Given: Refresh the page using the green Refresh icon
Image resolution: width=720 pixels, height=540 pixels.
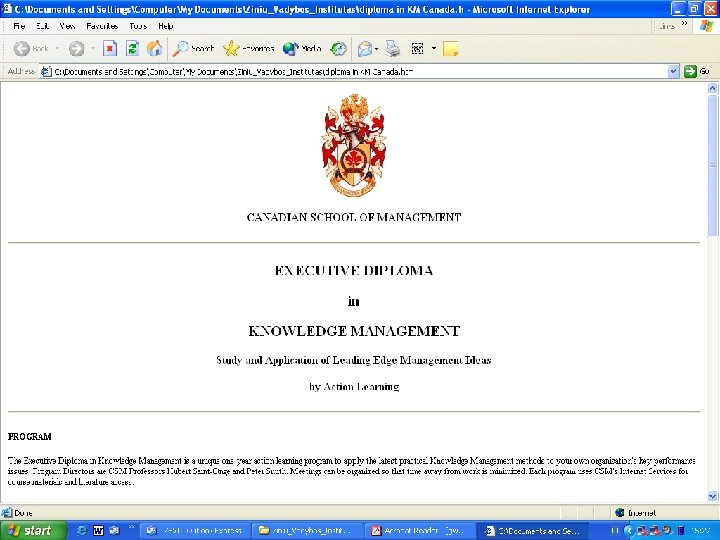Looking at the screenshot, I should click(132, 48).
